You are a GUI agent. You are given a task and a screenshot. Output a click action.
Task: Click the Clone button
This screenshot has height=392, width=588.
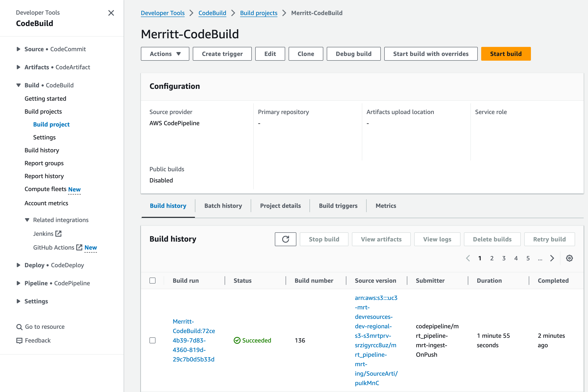[x=306, y=54]
